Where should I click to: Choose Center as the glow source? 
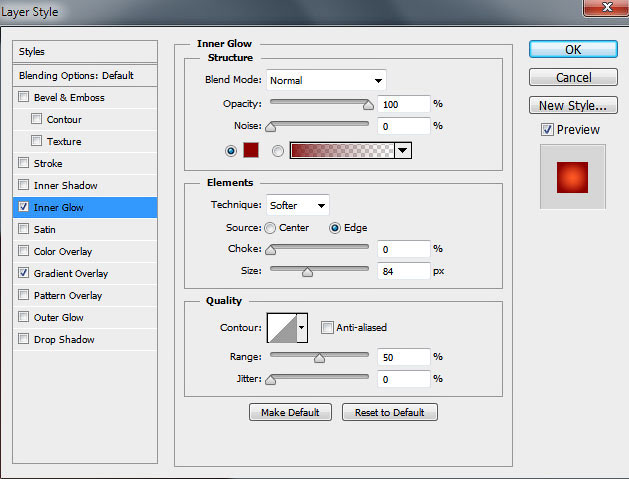[270, 228]
